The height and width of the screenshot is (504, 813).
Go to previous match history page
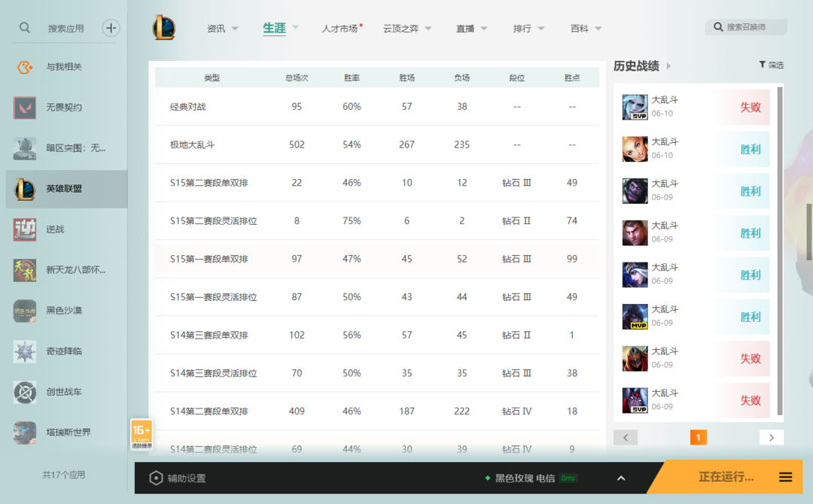coord(626,438)
